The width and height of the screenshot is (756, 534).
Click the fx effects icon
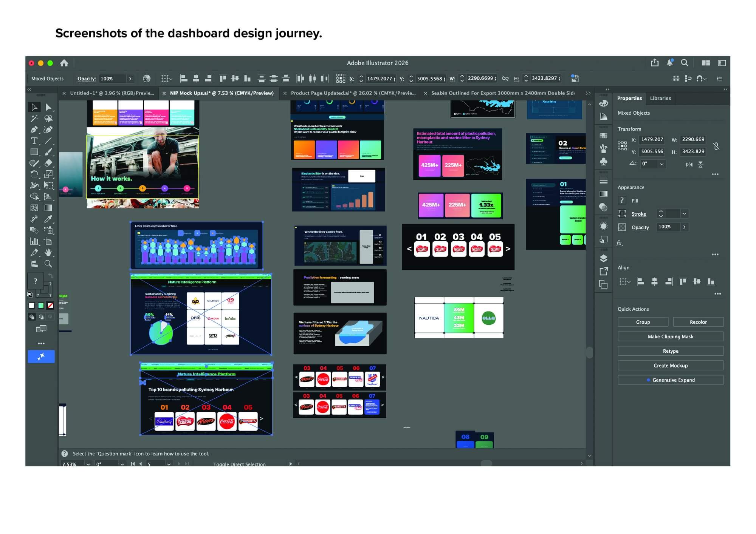pos(620,243)
